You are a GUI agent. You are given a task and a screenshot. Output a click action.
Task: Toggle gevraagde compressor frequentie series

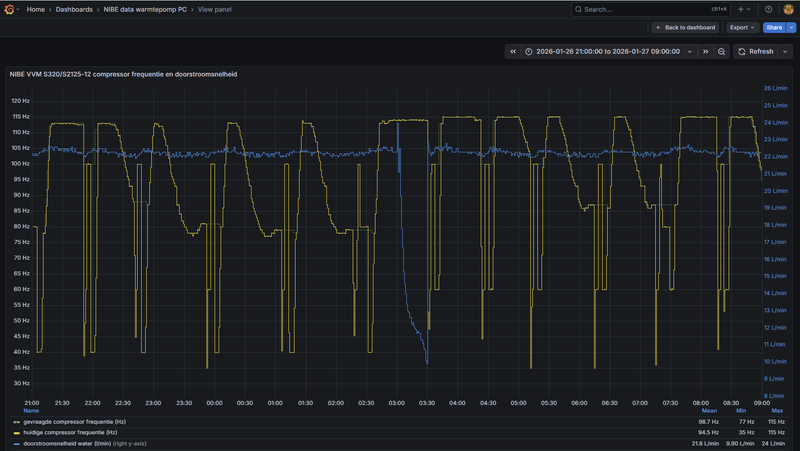(x=74, y=422)
